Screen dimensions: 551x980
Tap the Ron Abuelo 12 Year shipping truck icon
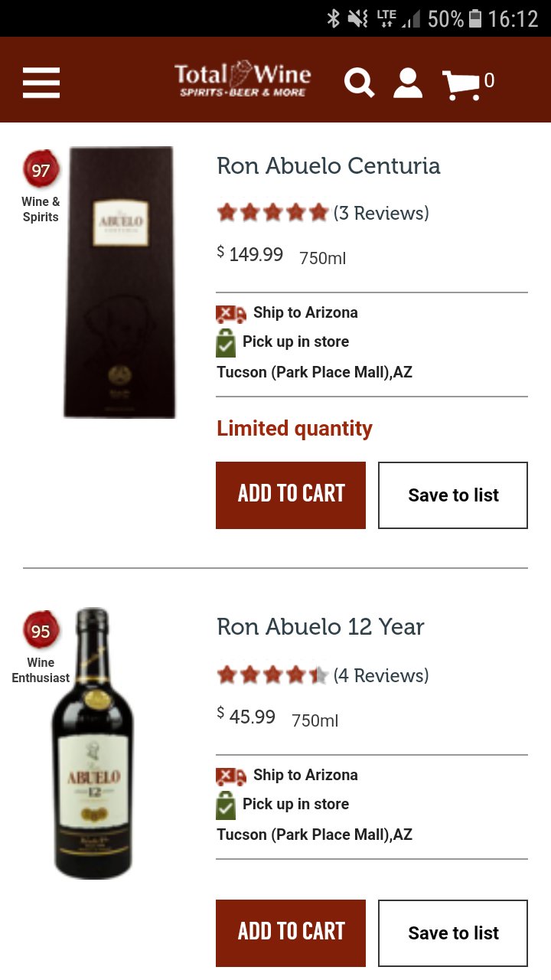[231, 776]
